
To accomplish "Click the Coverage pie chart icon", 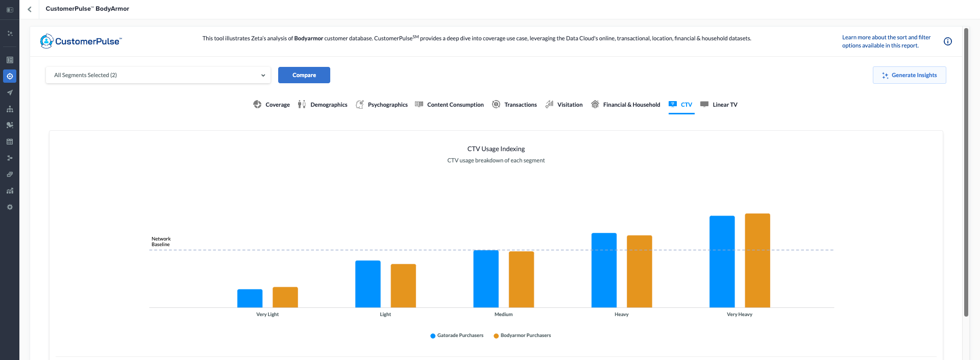I will tap(257, 104).
